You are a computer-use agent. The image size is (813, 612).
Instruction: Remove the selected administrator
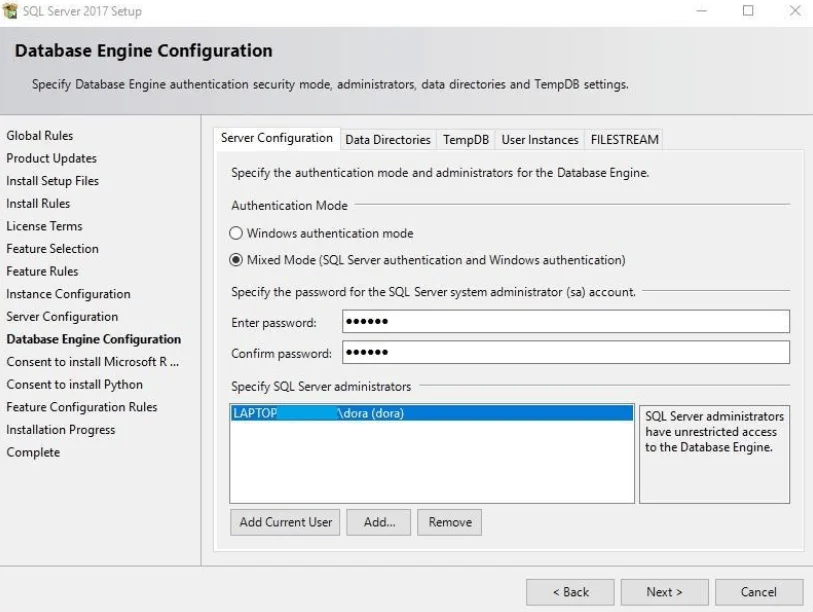[449, 522]
